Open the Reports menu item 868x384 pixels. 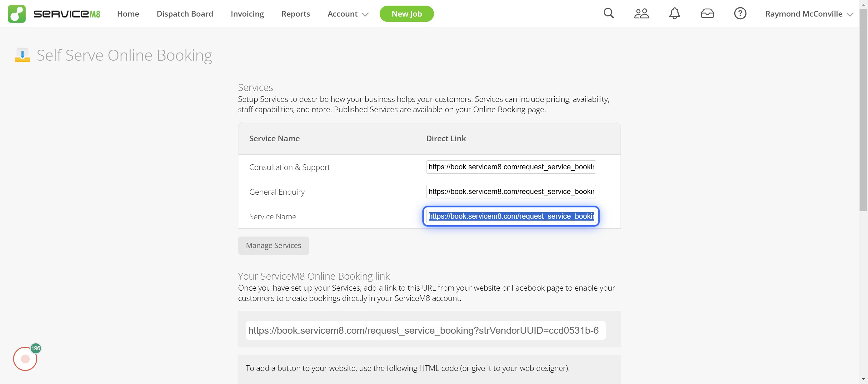296,14
